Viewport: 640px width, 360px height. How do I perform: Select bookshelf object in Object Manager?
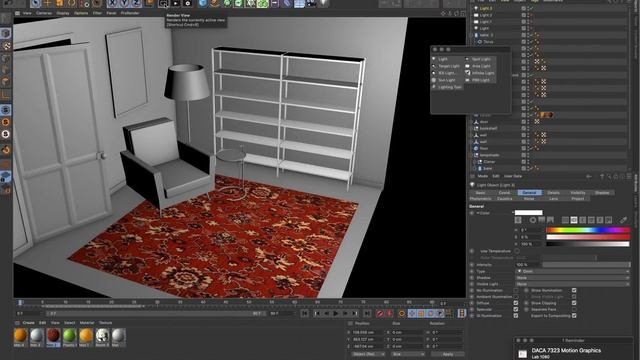pos(488,129)
